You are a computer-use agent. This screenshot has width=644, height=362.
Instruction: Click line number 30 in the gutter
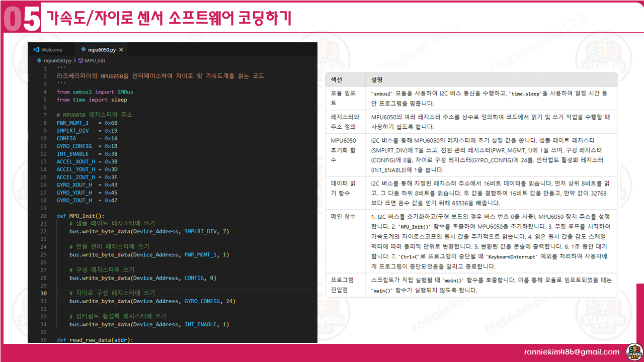44,293
